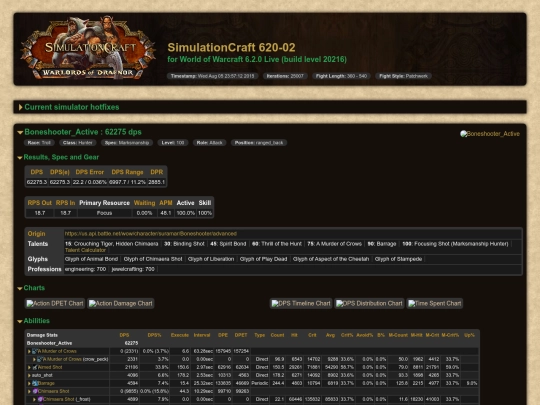
Task: Open the DPS Timeline Chart image
Action: click(x=301, y=303)
